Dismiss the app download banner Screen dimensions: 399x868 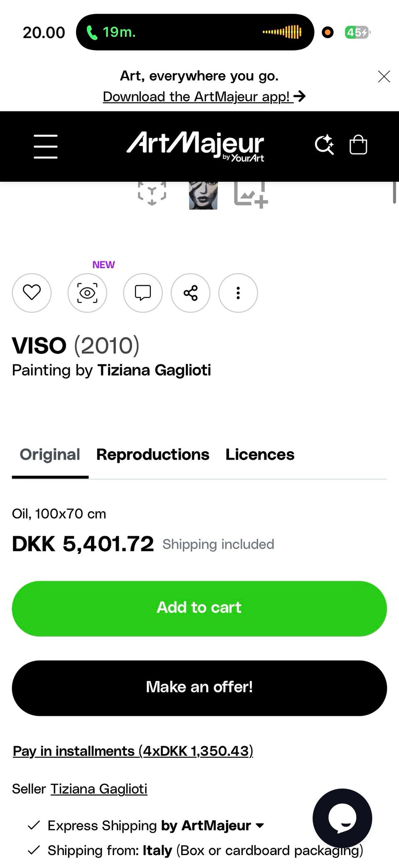point(384,77)
